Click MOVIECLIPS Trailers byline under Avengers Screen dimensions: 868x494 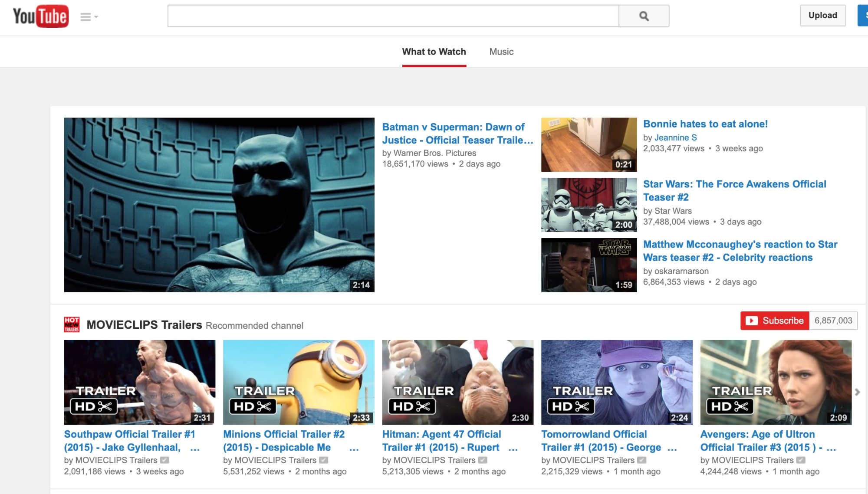click(x=753, y=460)
